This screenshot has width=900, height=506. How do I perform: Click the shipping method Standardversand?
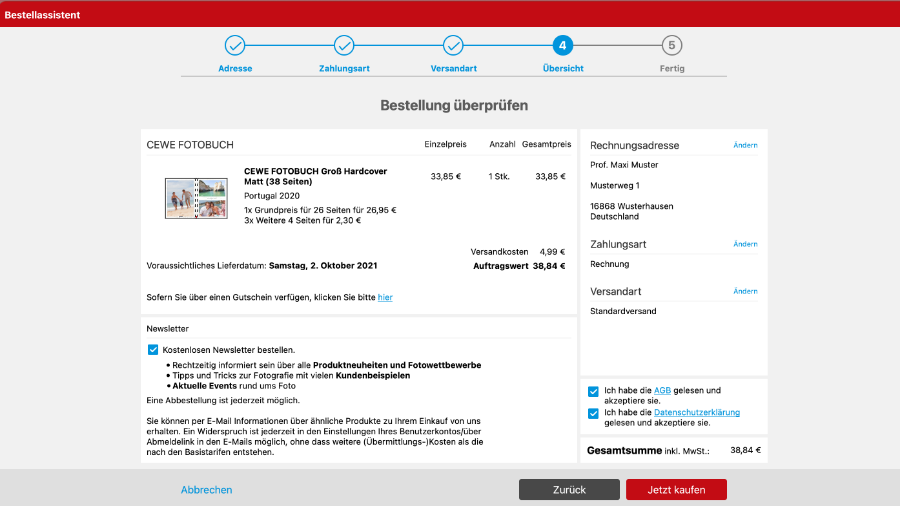tap(623, 311)
